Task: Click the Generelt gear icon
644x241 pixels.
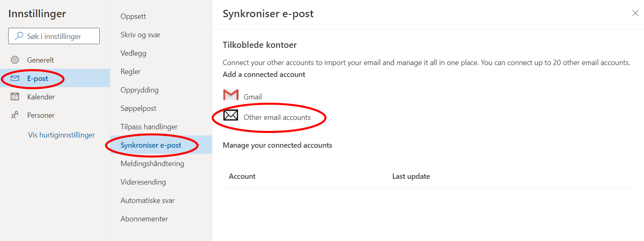Action: tap(15, 60)
